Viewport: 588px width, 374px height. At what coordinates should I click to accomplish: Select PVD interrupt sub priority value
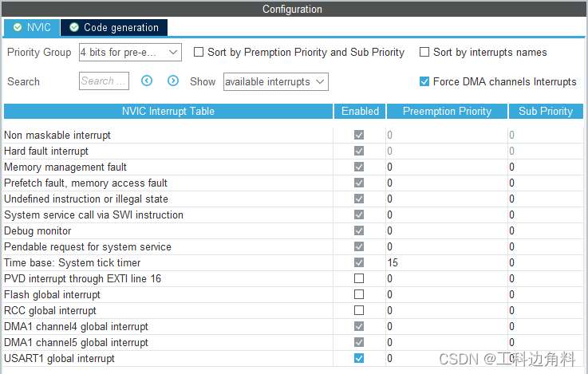tap(512, 279)
